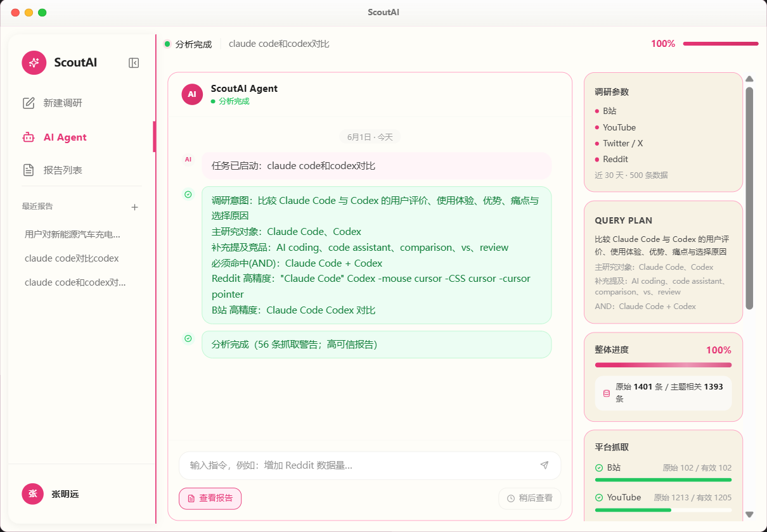The width and height of the screenshot is (767, 532).
Task: Click the date chip 6月1日 · 今天
Action: click(370, 137)
